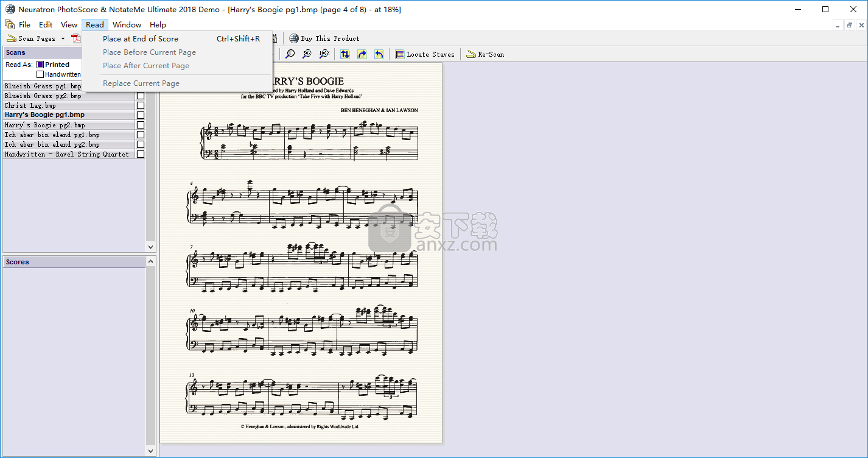
Task: Enable Printed read-as checkbox
Action: (40, 65)
